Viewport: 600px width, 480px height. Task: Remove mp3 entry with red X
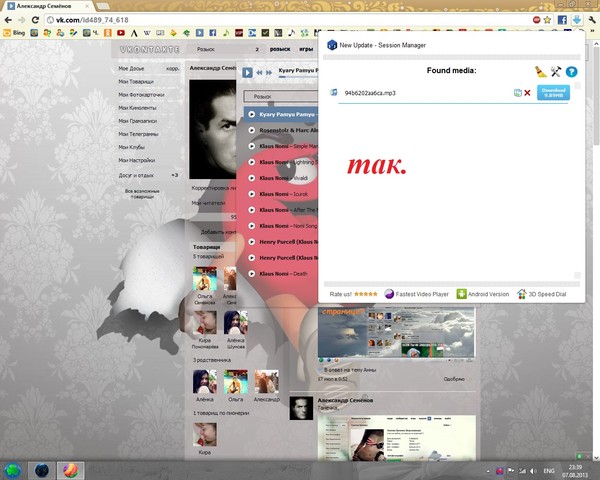tap(527, 93)
